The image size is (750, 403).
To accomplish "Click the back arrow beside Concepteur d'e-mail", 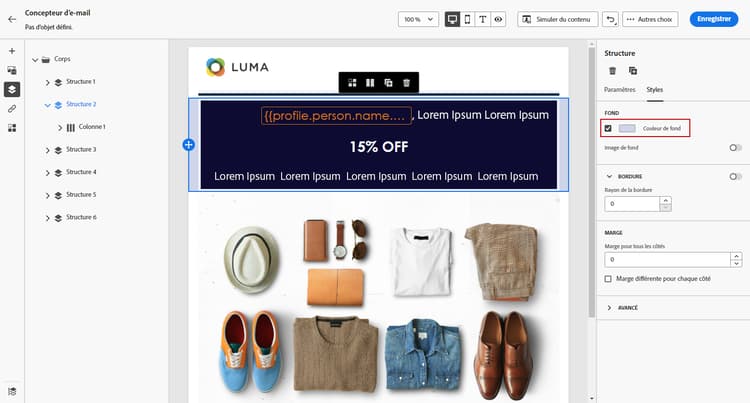I will [12, 20].
